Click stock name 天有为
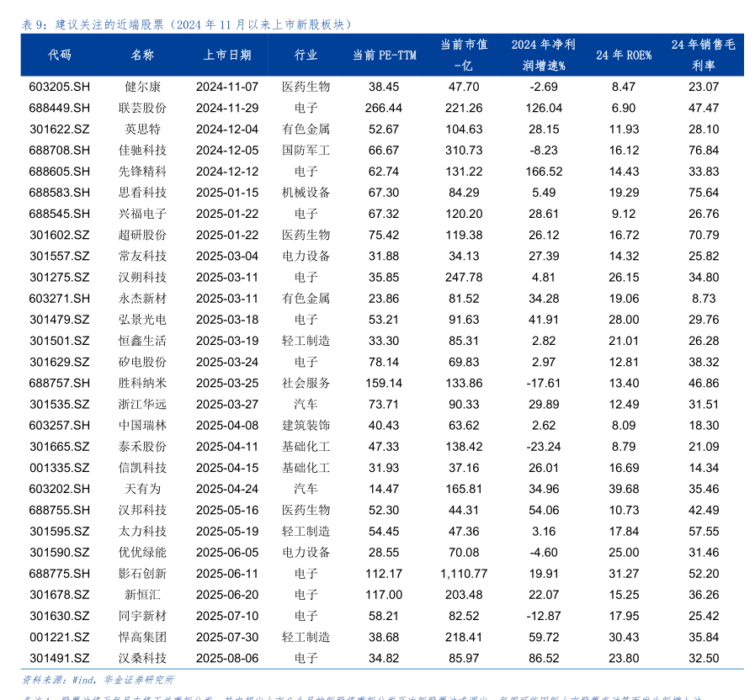 pyautogui.click(x=142, y=489)
